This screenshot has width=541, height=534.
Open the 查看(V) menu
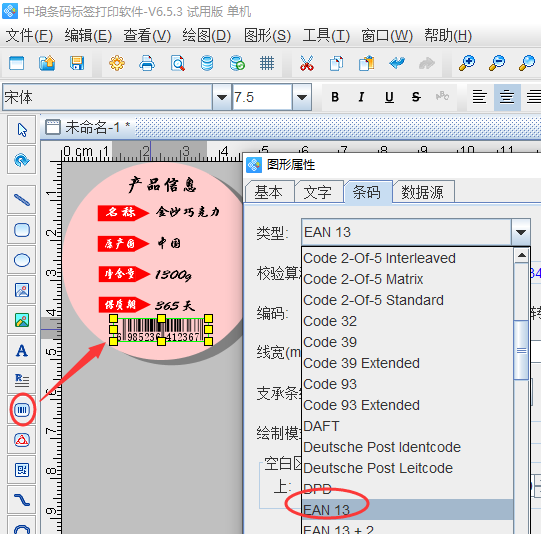pyautogui.click(x=147, y=36)
